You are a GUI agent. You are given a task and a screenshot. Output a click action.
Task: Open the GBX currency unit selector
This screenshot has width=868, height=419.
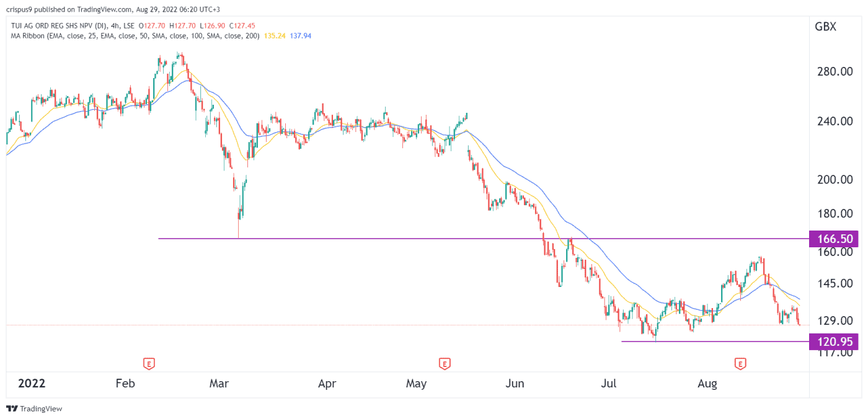click(825, 27)
